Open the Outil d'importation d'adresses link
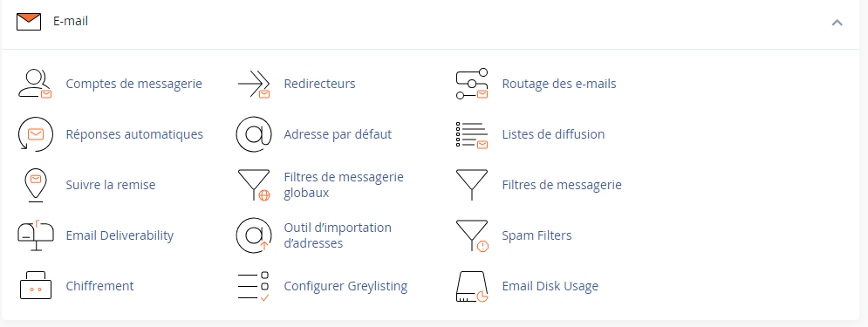The image size is (868, 327). (338, 235)
